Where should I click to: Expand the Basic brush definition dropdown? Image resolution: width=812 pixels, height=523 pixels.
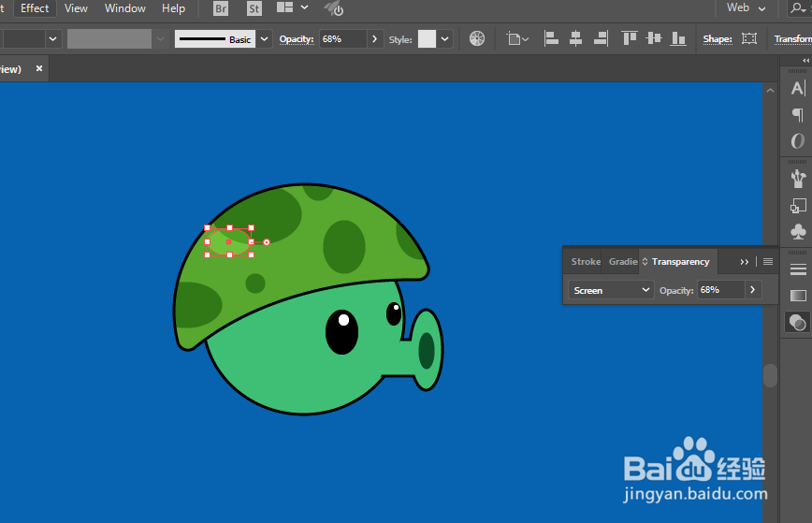pyautogui.click(x=264, y=39)
